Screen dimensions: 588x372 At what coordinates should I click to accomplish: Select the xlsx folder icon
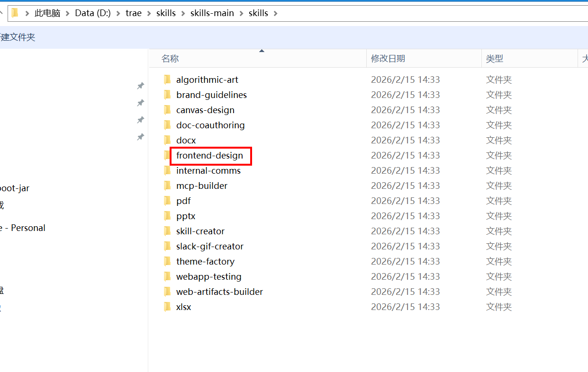tap(167, 307)
